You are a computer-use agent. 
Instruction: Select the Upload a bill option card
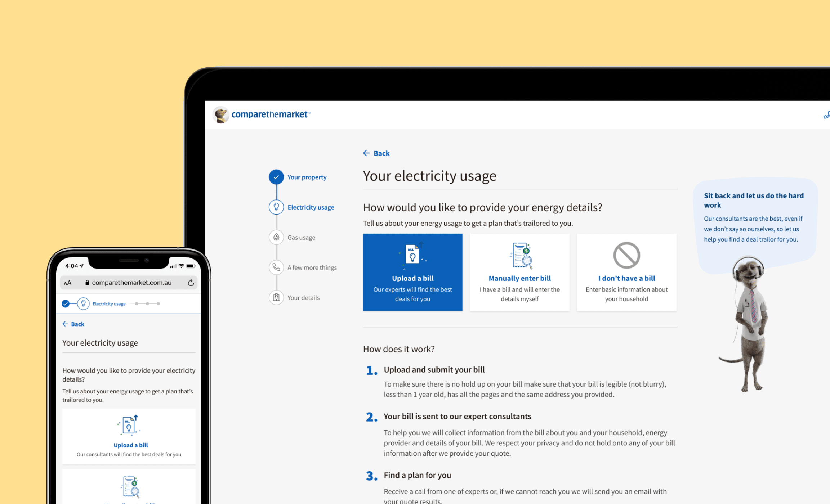tap(412, 273)
